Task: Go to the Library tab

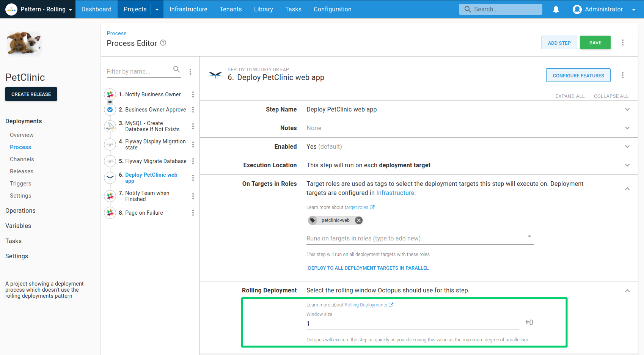Action: pos(263,9)
